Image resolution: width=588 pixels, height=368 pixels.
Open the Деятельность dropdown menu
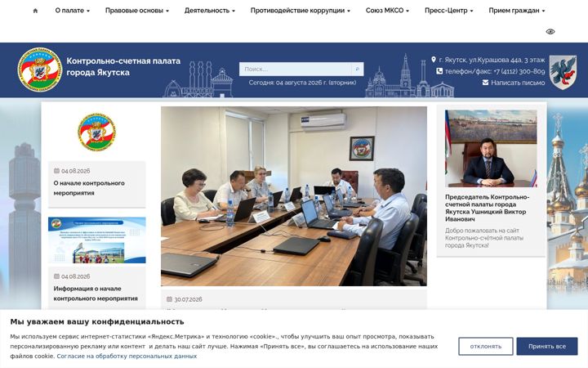[x=210, y=11]
